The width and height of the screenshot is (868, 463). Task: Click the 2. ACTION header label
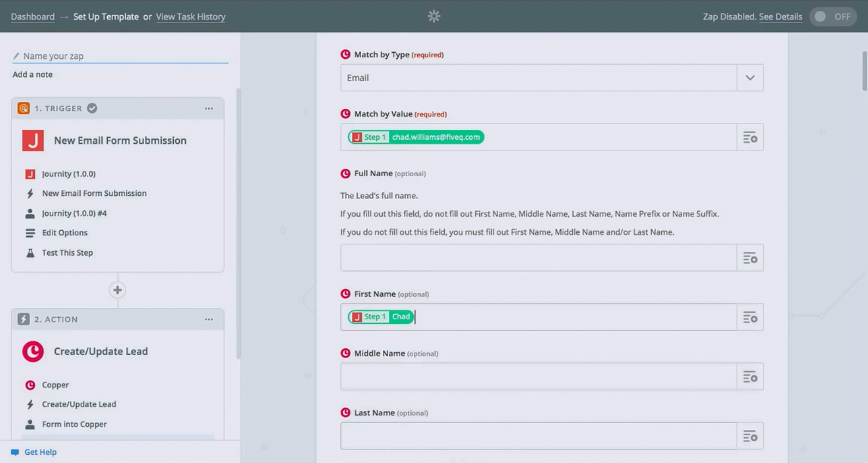[56, 319]
